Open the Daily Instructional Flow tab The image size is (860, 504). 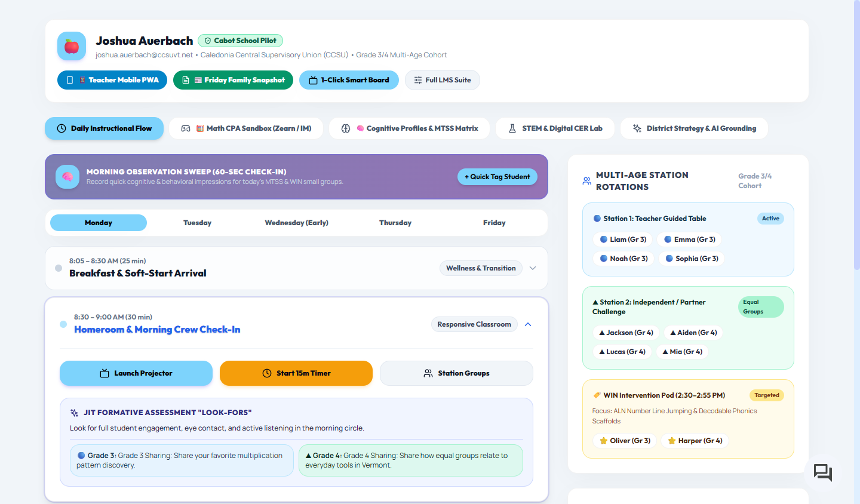pos(105,128)
